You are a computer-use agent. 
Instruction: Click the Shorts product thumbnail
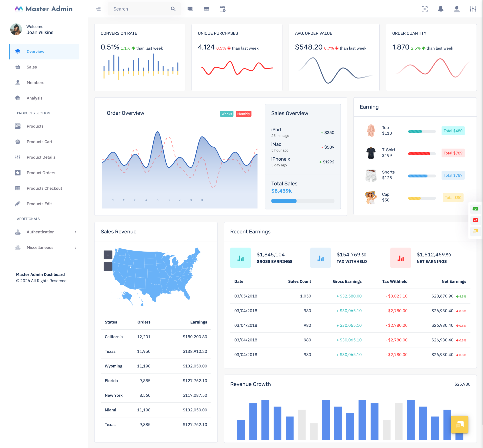pyautogui.click(x=371, y=175)
